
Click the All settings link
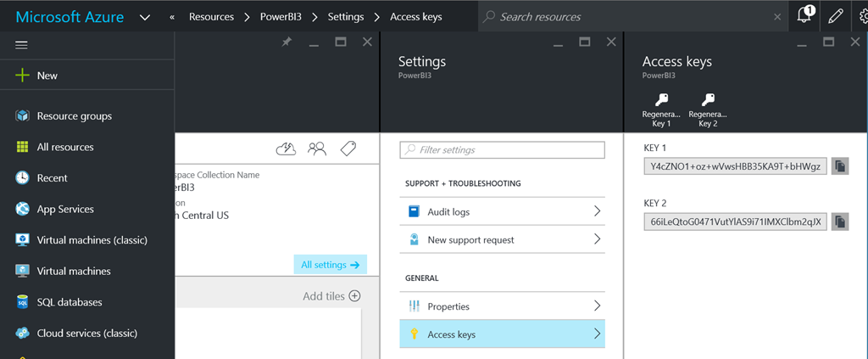330,265
